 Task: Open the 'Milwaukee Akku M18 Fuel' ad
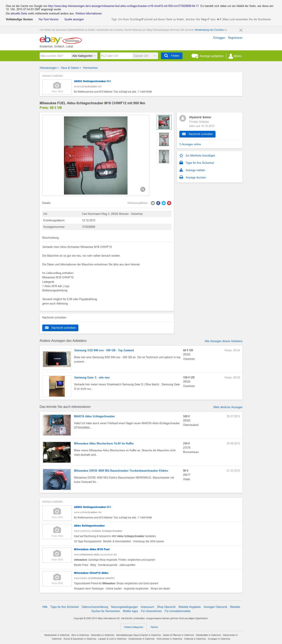[92, 549]
